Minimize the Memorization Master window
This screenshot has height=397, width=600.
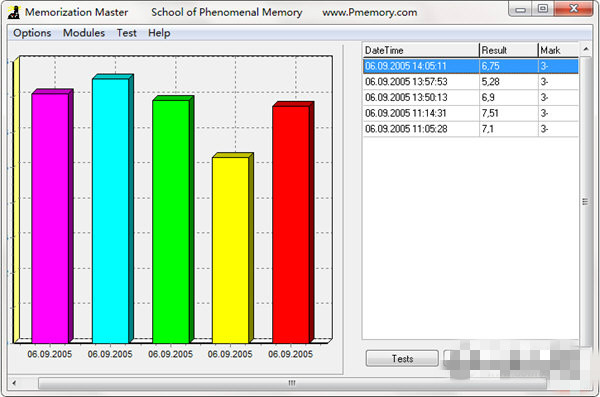point(520,9)
